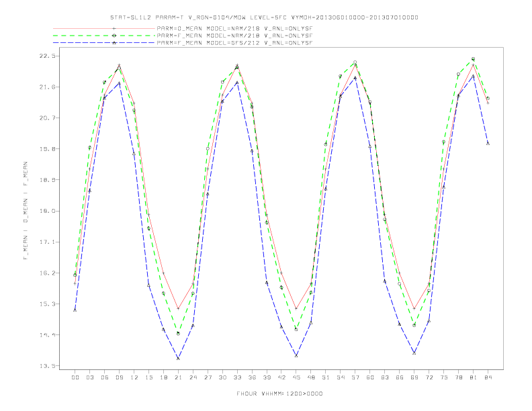Image resolution: width=532 pixels, height=411 pixels.
Task: Select legend entry PARM=F_MEAN MODEL=NAM/218
Action: click(x=234, y=36)
